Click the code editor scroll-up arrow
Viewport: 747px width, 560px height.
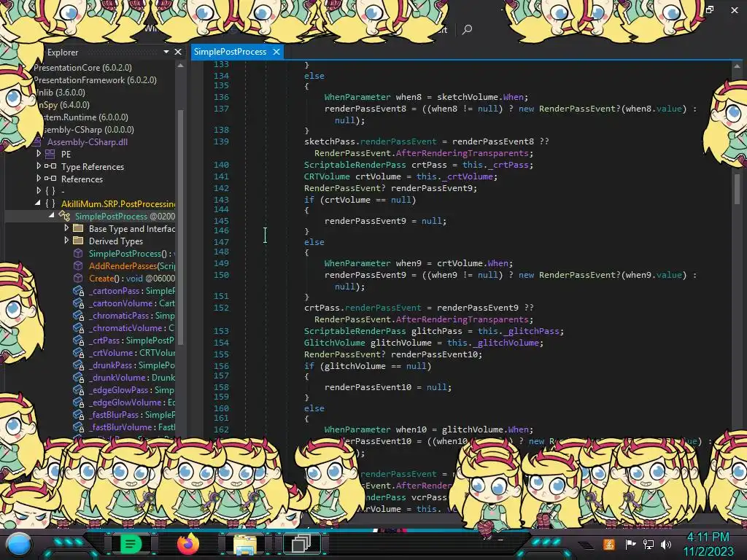point(737,66)
